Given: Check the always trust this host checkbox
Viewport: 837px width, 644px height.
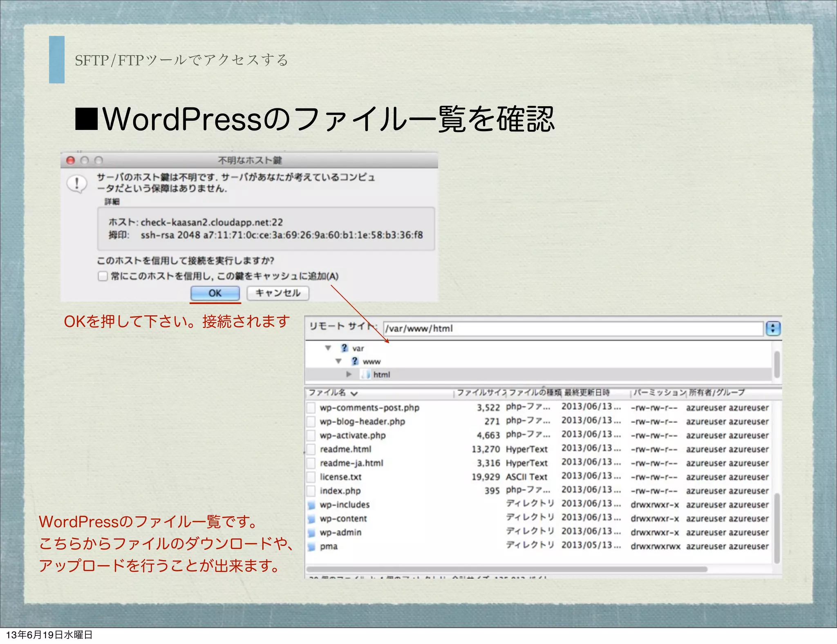Looking at the screenshot, I should click(103, 276).
